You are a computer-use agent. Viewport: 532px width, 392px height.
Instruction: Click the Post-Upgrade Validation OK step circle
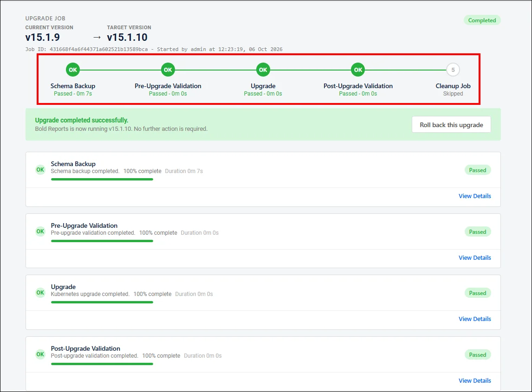click(x=358, y=70)
